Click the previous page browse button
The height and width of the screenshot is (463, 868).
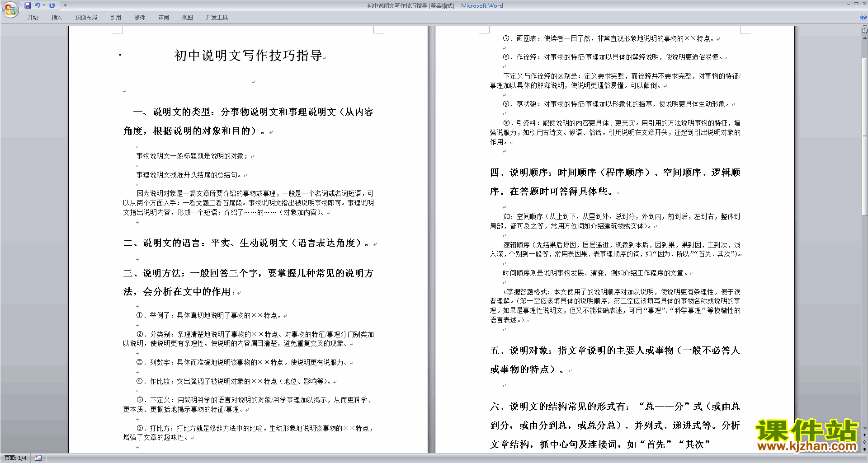[865, 435]
